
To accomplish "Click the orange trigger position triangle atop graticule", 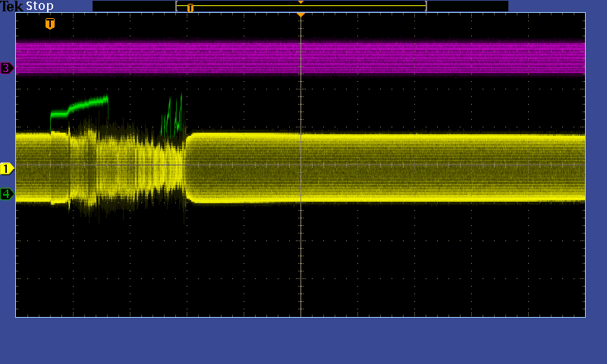I will point(300,15).
